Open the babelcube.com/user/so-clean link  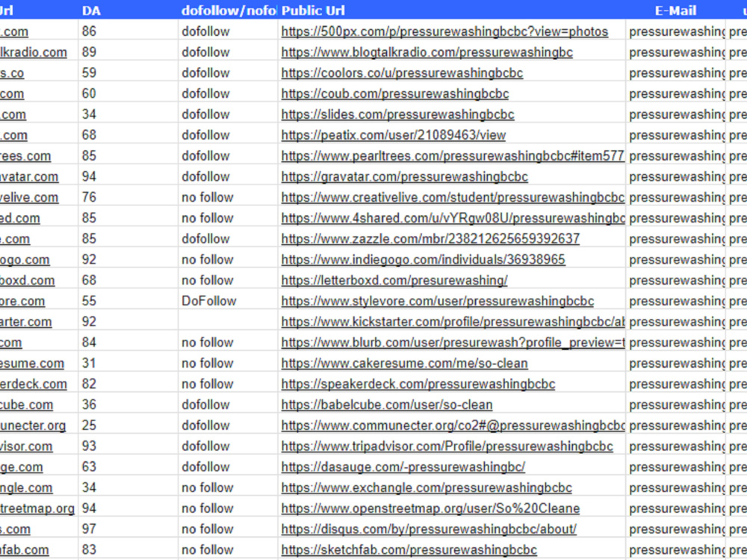click(x=387, y=405)
